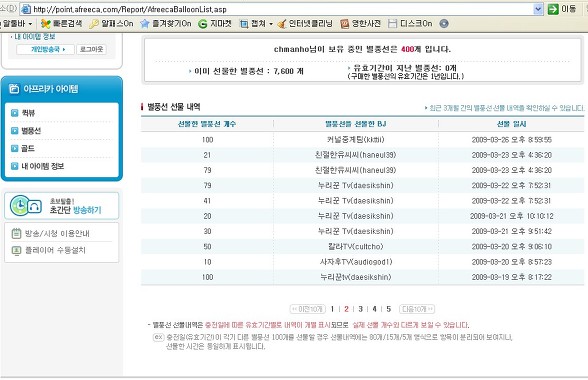Screen dimensions: 588x380
Task: Click the calendar icon beside 방송/시청 이용안내
Action: (16, 233)
